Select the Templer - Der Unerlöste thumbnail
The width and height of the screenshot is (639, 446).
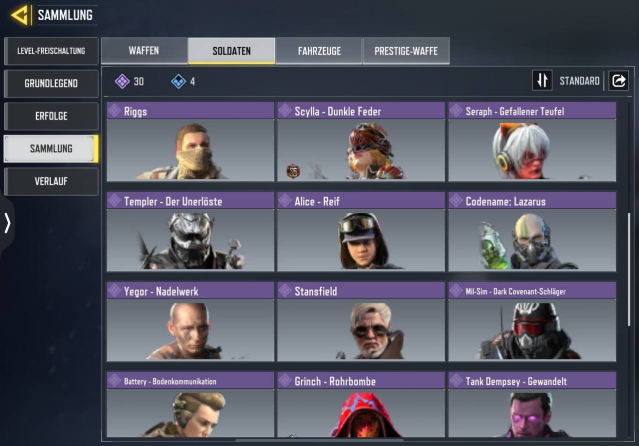pyautogui.click(x=190, y=240)
